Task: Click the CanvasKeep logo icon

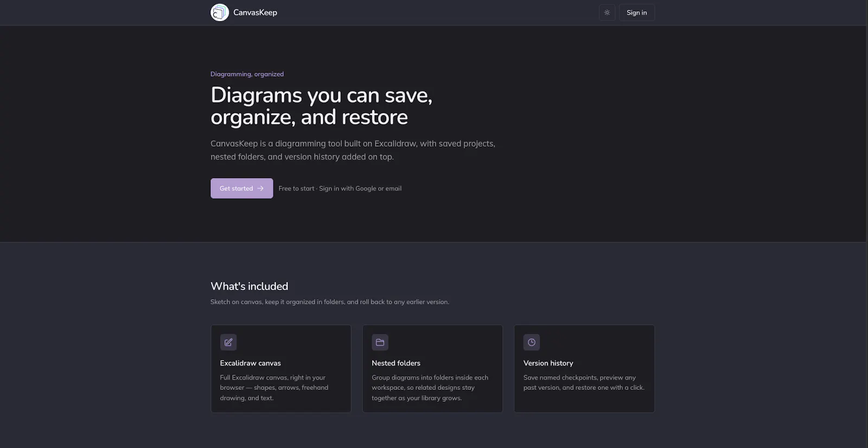Action: point(220,12)
